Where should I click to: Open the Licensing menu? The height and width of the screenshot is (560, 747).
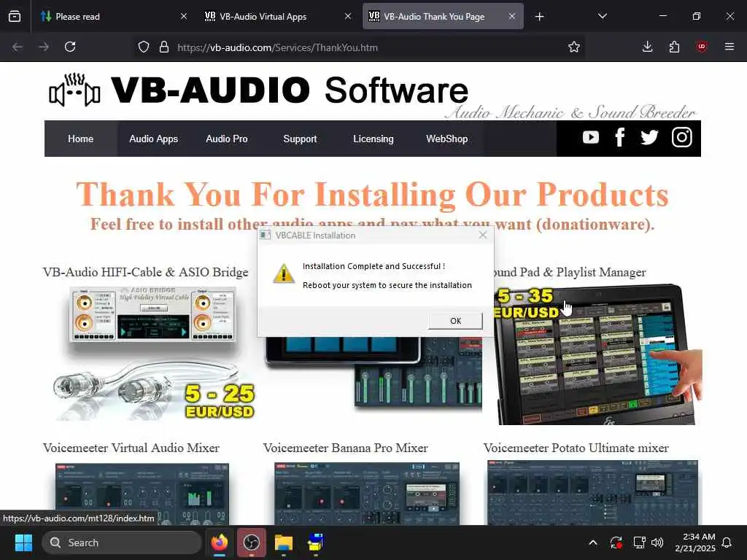tap(373, 139)
